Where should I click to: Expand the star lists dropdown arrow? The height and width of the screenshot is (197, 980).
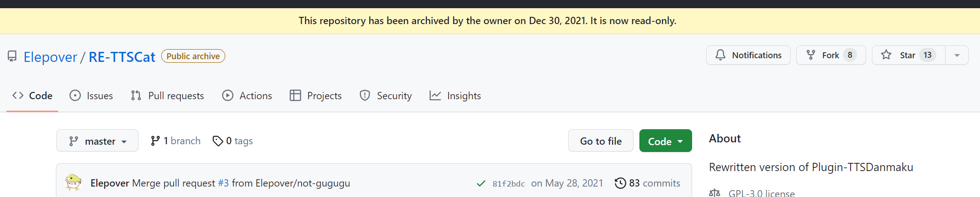point(957,55)
